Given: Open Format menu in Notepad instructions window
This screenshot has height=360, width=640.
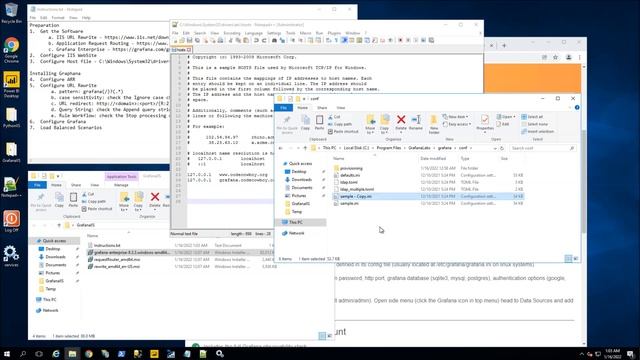Looking at the screenshot, I should (58, 18).
